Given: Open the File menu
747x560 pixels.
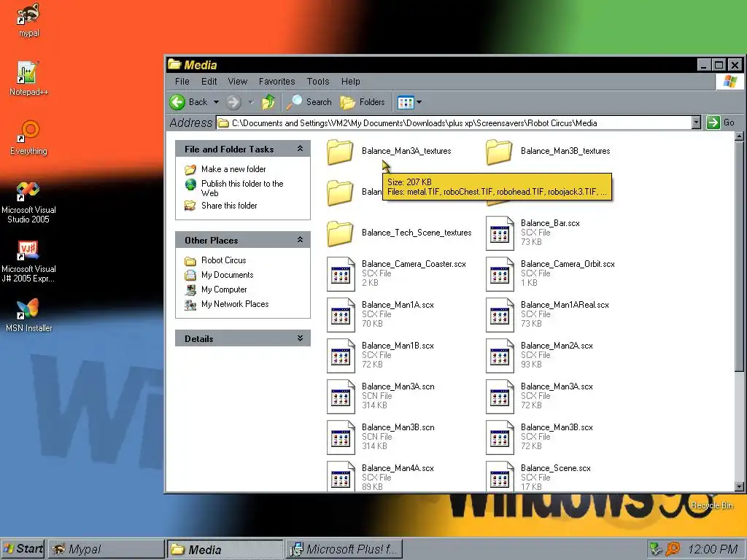Looking at the screenshot, I should tap(182, 82).
